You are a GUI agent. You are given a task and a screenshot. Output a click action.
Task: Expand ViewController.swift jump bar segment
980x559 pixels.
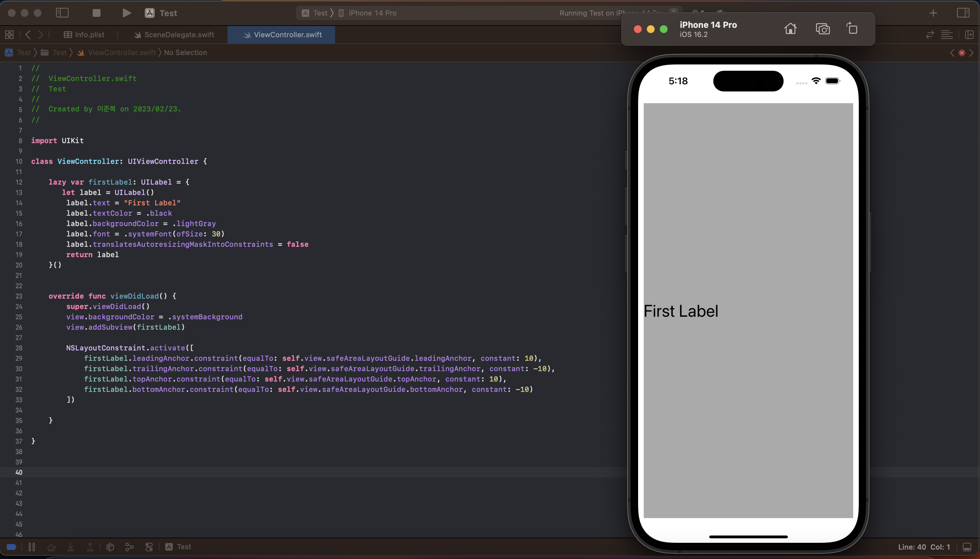point(122,52)
